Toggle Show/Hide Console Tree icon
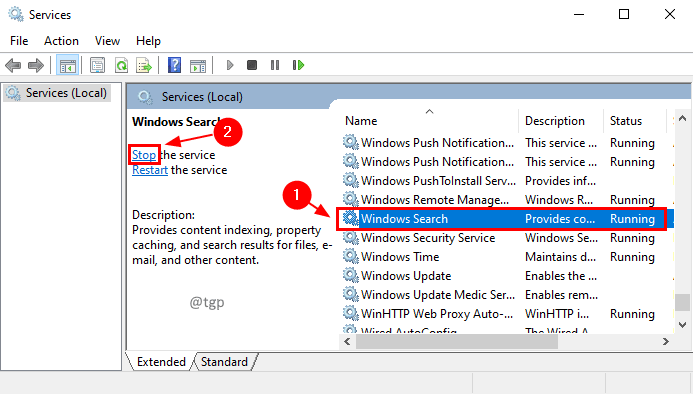This screenshot has height=394, width=693. point(67,65)
